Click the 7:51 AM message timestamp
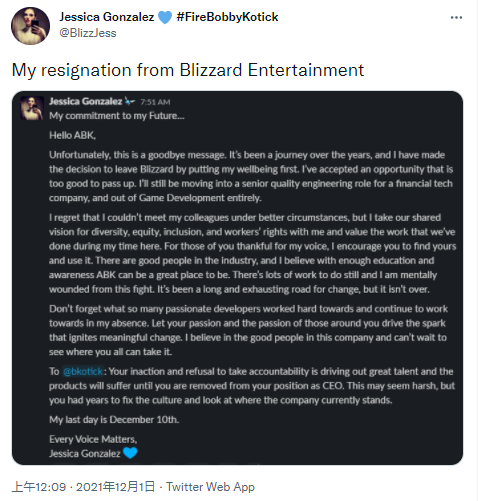The image size is (478, 501). [155, 102]
